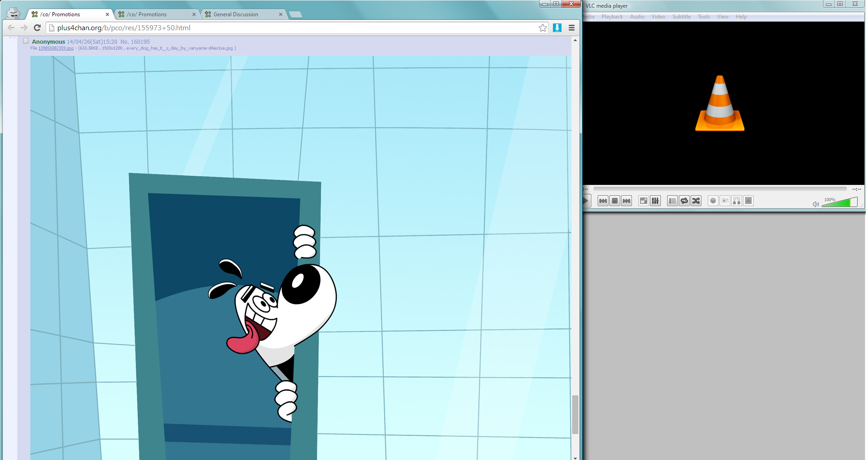868x460 pixels.
Task: Switch to the General Discussion tab
Action: pos(236,14)
